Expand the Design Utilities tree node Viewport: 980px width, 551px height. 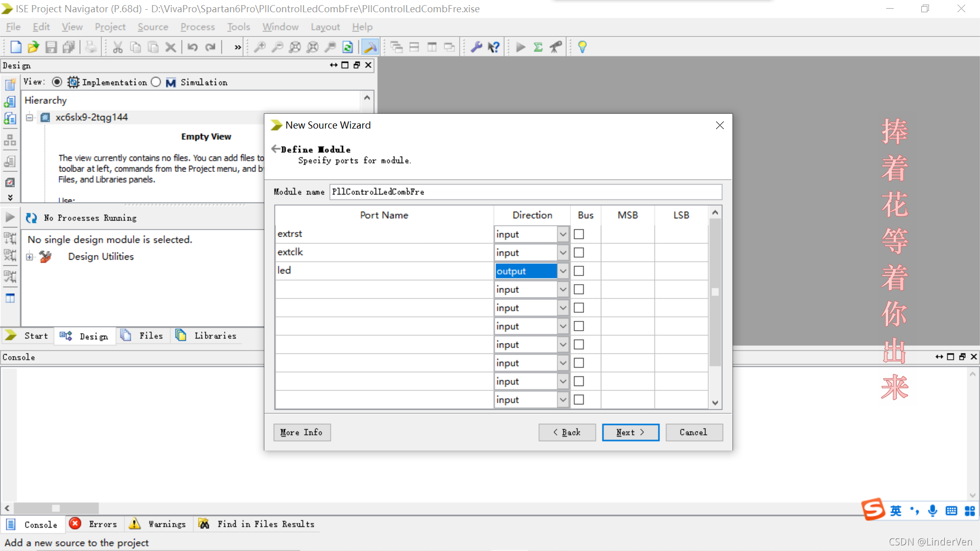(30, 257)
